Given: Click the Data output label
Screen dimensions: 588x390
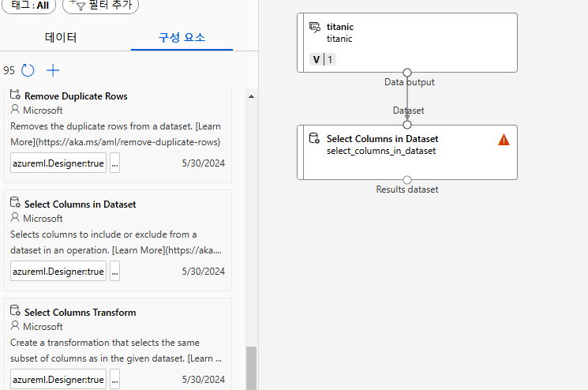Looking at the screenshot, I should (410, 82).
